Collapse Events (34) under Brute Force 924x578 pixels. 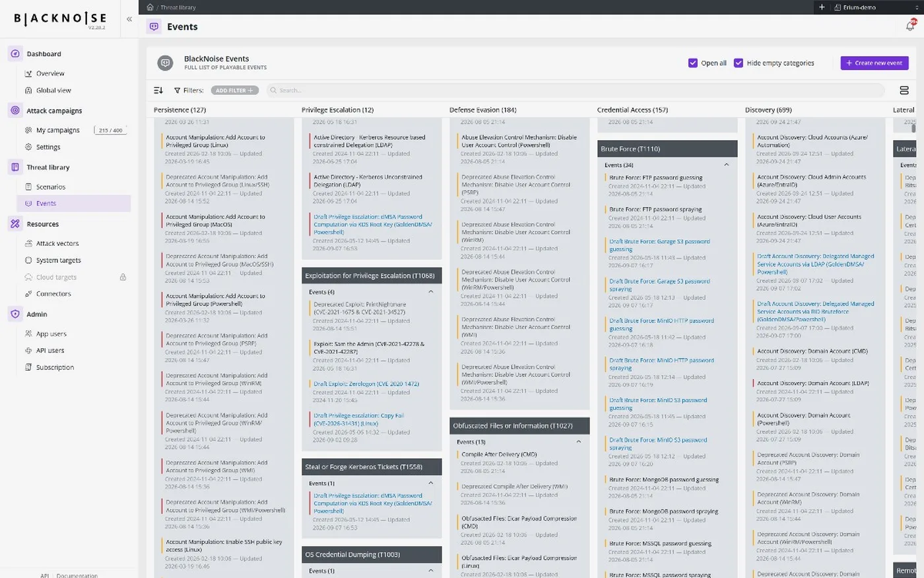727,165
